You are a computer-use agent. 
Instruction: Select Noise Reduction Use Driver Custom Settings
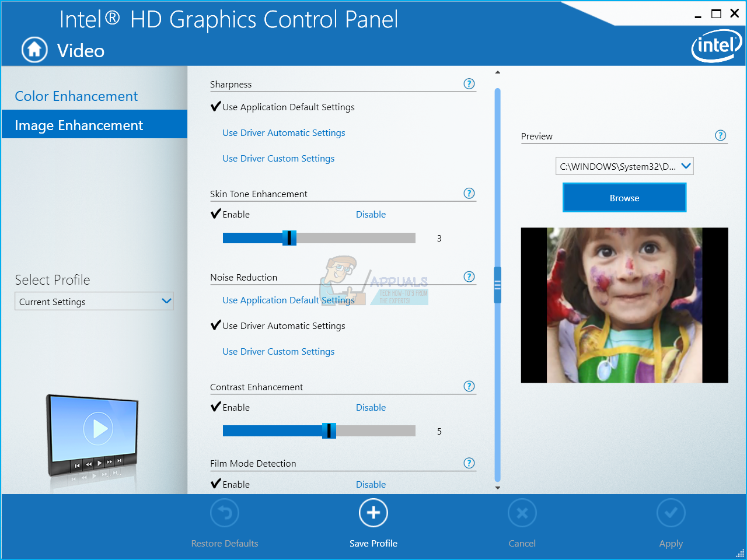click(x=278, y=352)
